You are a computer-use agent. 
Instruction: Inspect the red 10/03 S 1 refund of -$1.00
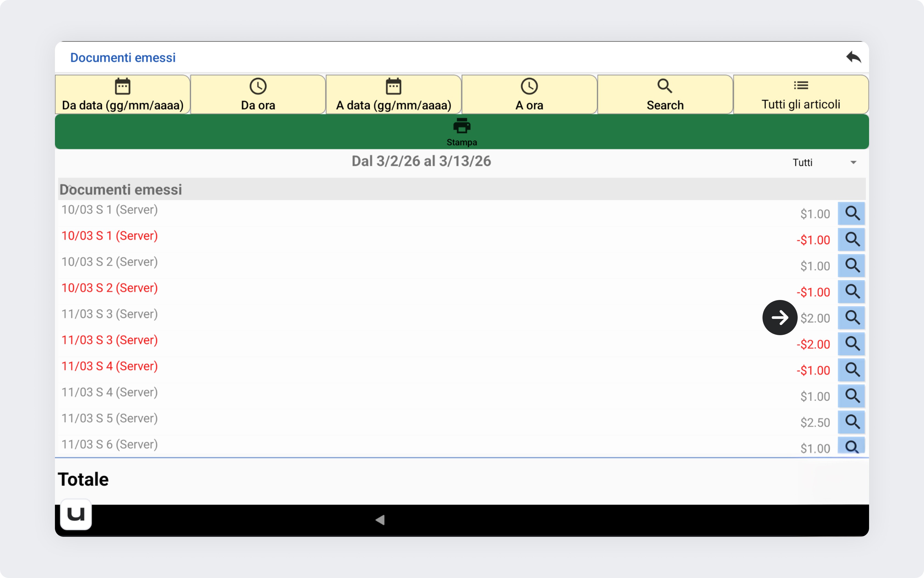click(x=851, y=239)
